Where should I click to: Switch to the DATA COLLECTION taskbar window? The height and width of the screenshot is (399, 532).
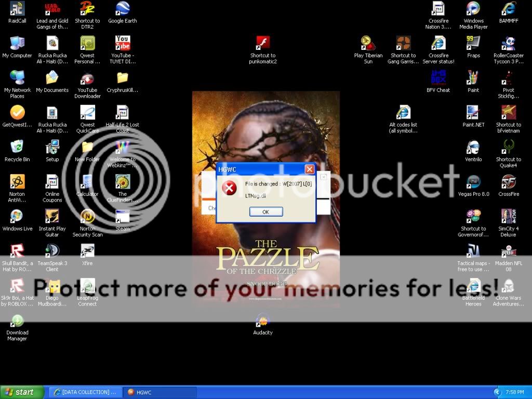tap(86, 392)
